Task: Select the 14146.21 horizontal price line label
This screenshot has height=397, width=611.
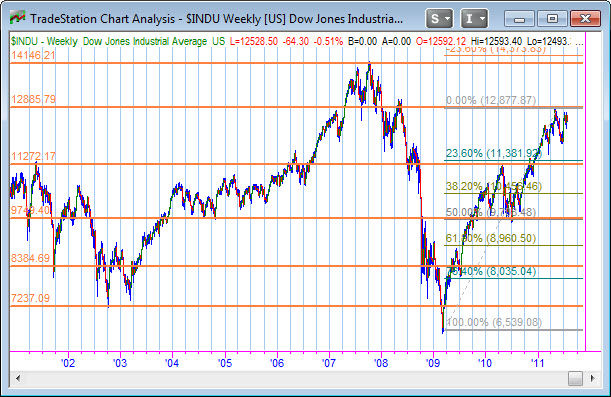Action: [33, 55]
